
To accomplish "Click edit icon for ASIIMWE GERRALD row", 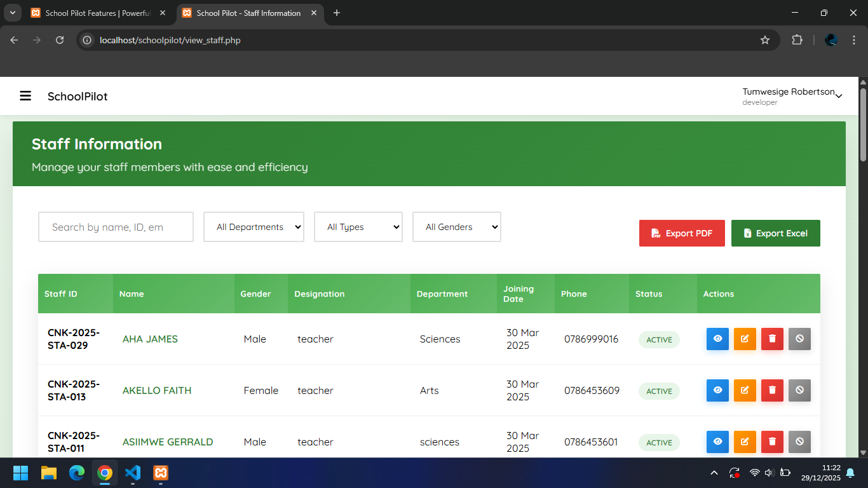I will (745, 442).
